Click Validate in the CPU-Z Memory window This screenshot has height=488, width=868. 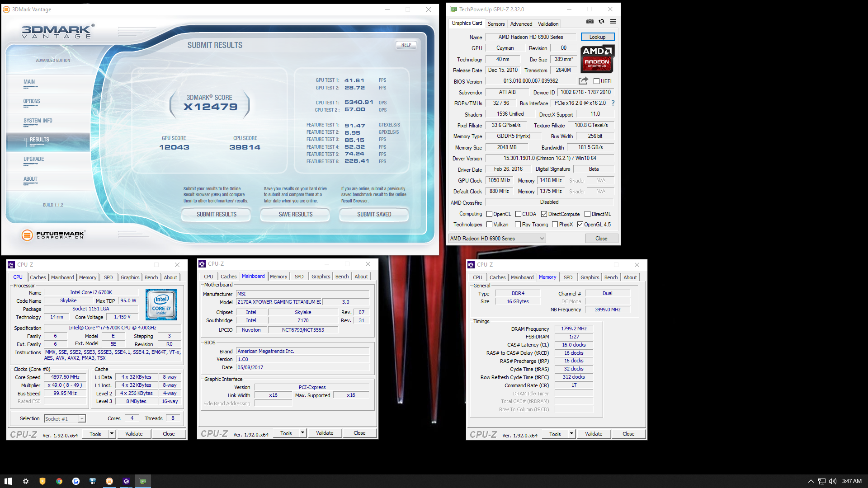pos(594,434)
